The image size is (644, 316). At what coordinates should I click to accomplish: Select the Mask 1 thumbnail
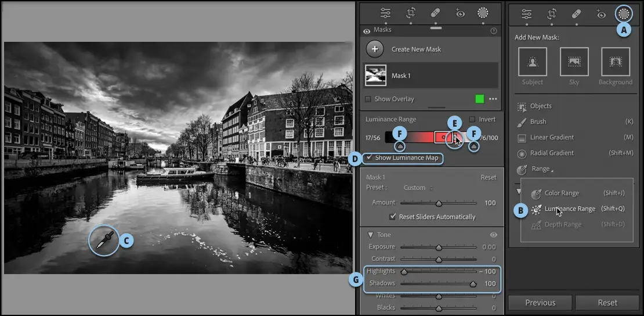tap(375, 76)
